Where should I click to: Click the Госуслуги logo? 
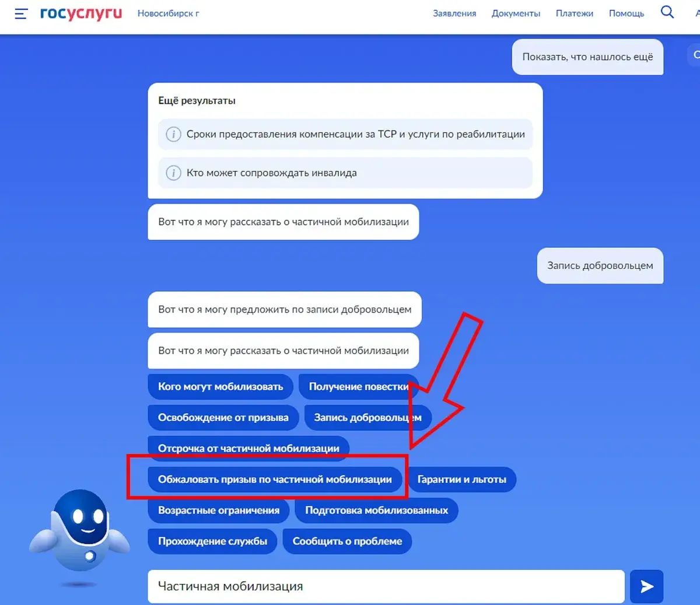coord(81,12)
